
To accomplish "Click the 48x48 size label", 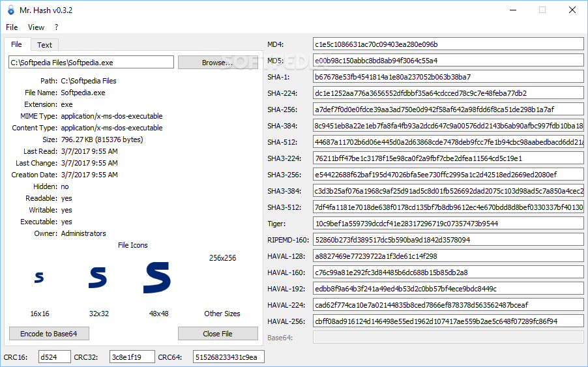I will tap(158, 314).
